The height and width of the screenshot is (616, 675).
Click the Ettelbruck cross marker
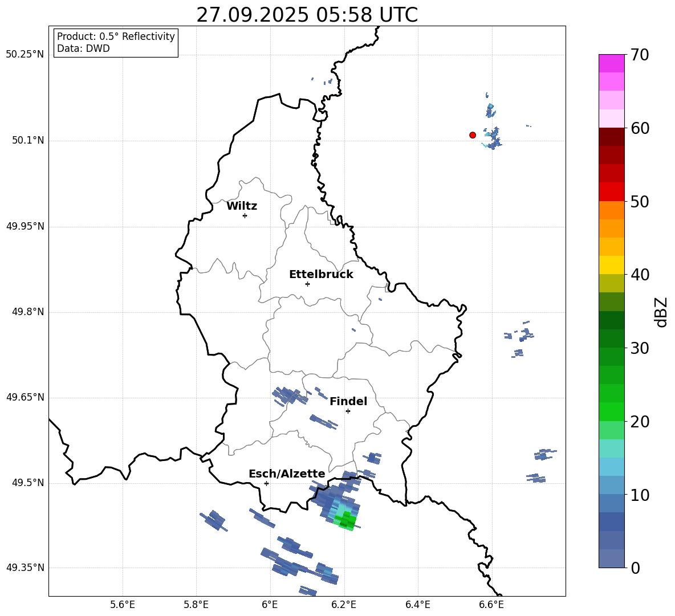[x=307, y=284]
